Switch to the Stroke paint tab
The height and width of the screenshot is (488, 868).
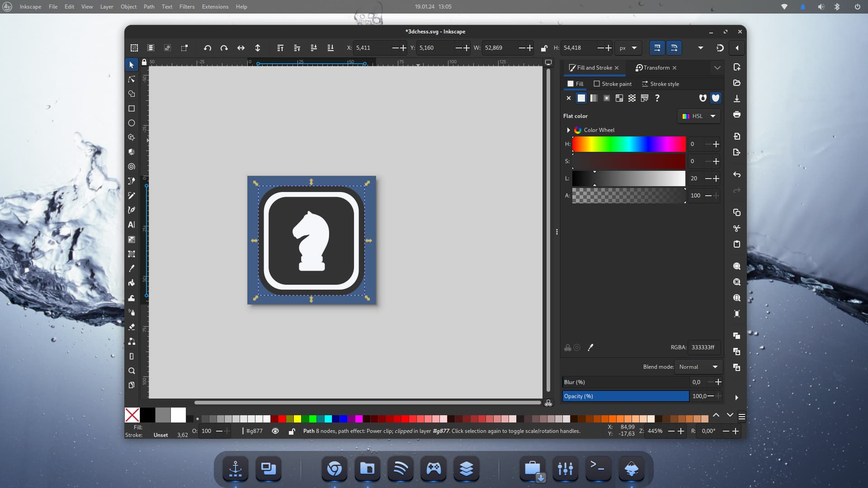point(613,84)
